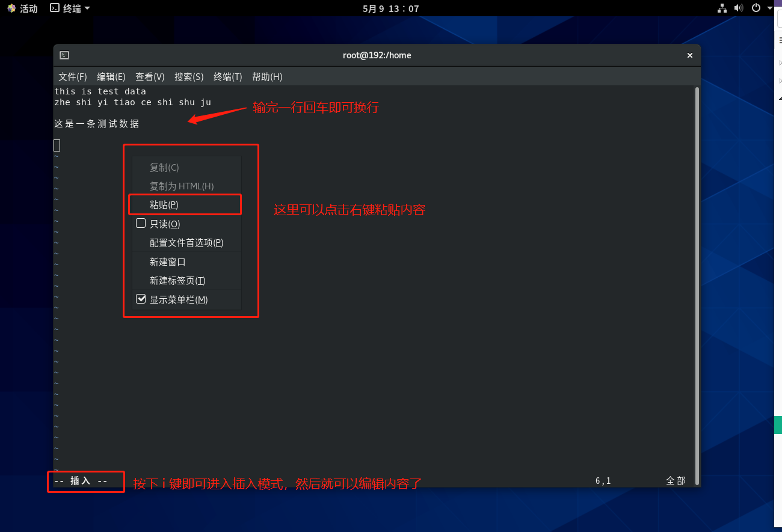This screenshot has height=532, width=782.
Task: Open the calendar from the clock
Action: pos(390,8)
